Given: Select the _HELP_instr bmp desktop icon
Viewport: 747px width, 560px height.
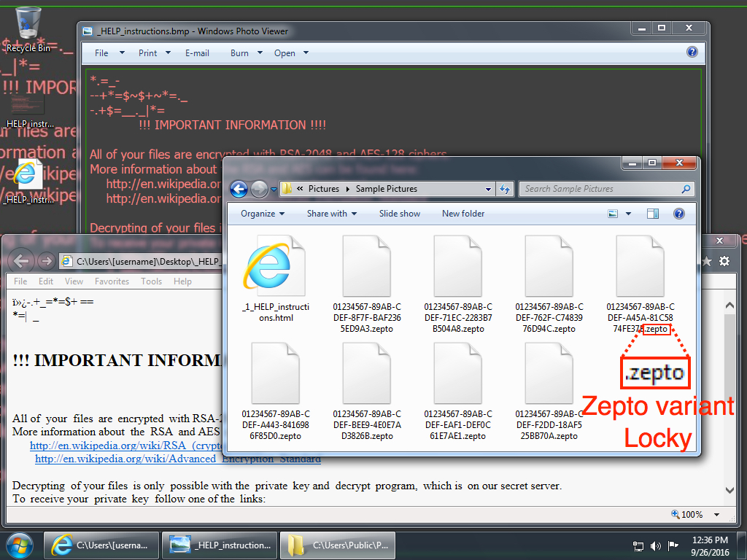Looking at the screenshot, I should (x=27, y=112).
